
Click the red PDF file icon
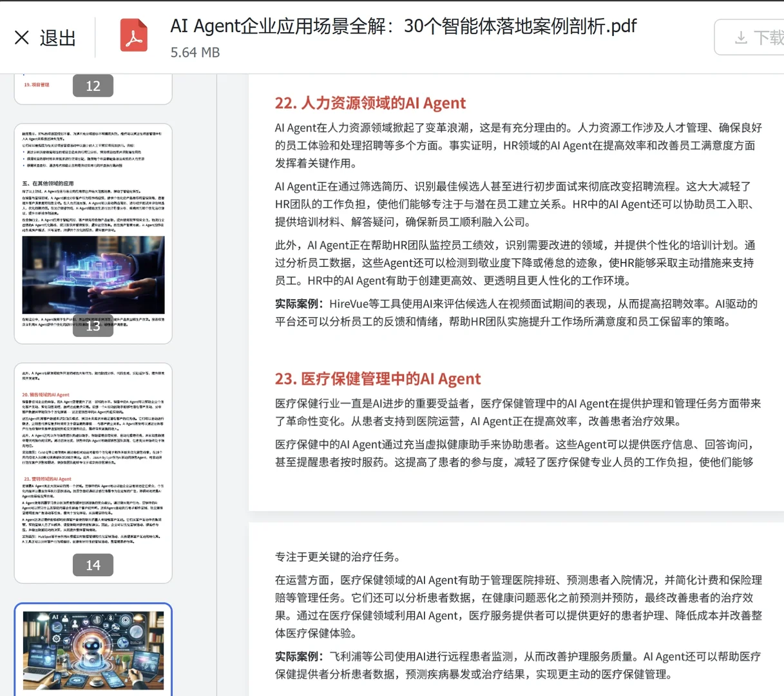[134, 35]
